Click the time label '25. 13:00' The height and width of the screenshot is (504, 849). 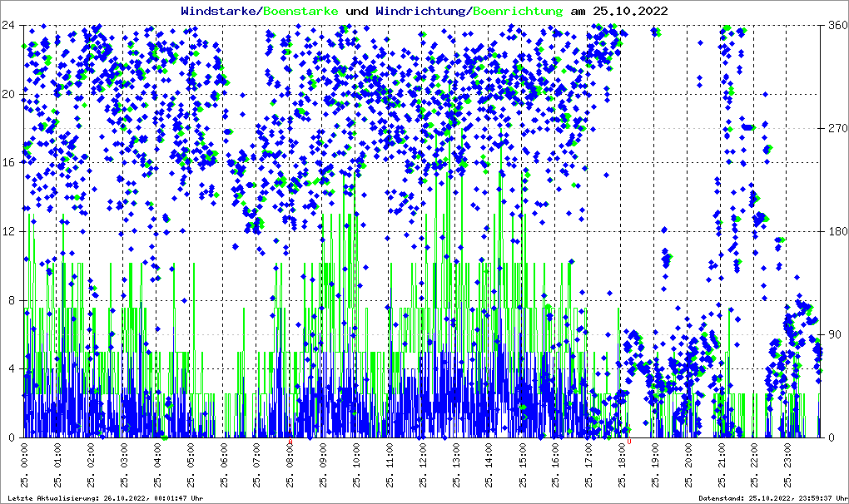click(x=456, y=465)
